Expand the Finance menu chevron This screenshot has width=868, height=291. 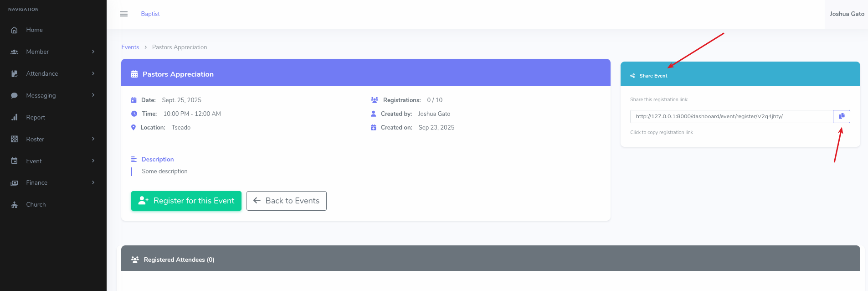93,182
